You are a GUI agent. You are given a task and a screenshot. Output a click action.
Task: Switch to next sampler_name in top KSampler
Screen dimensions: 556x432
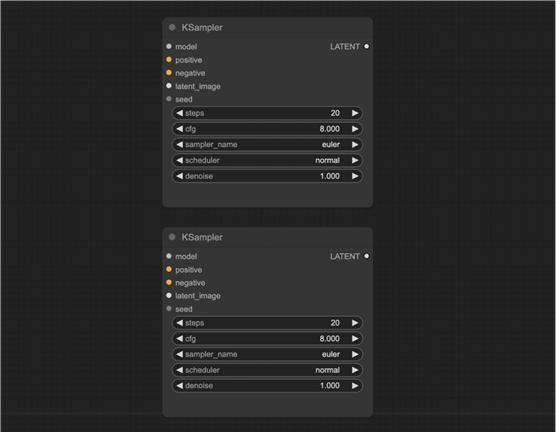click(x=355, y=144)
